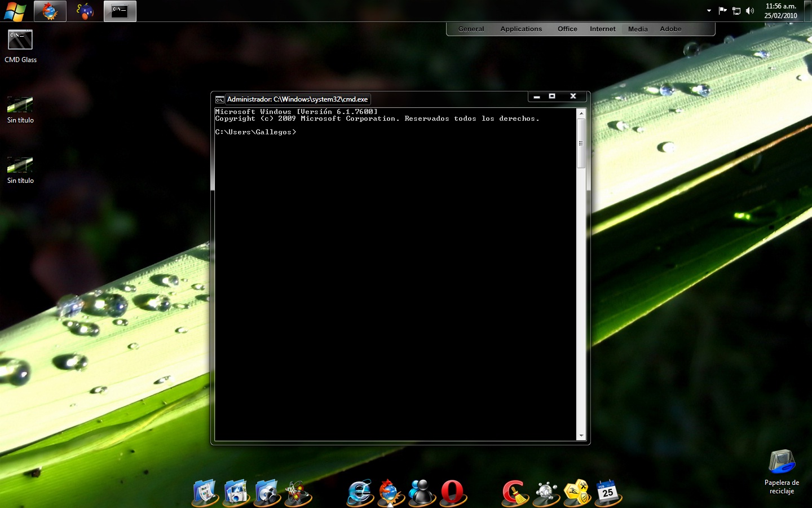
Task: Select the Adobe launcher tab
Action: click(671, 29)
